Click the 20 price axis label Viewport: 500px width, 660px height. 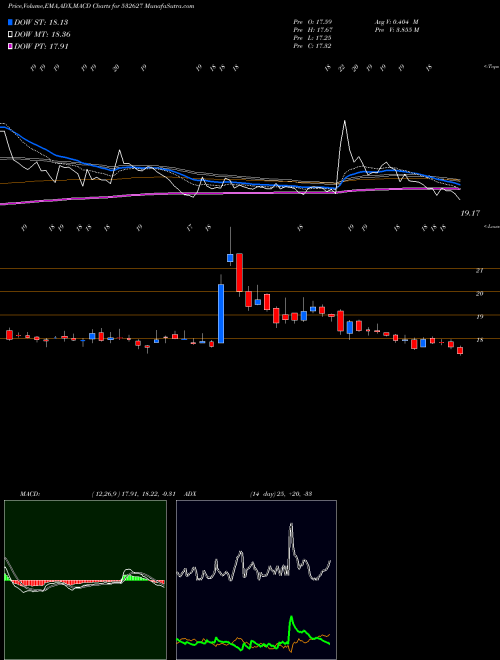point(479,293)
